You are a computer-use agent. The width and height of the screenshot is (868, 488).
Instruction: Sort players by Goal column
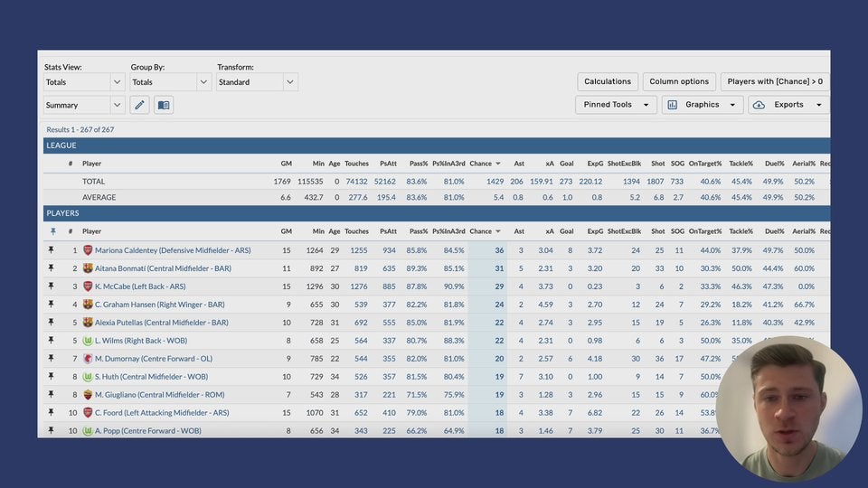coord(566,231)
